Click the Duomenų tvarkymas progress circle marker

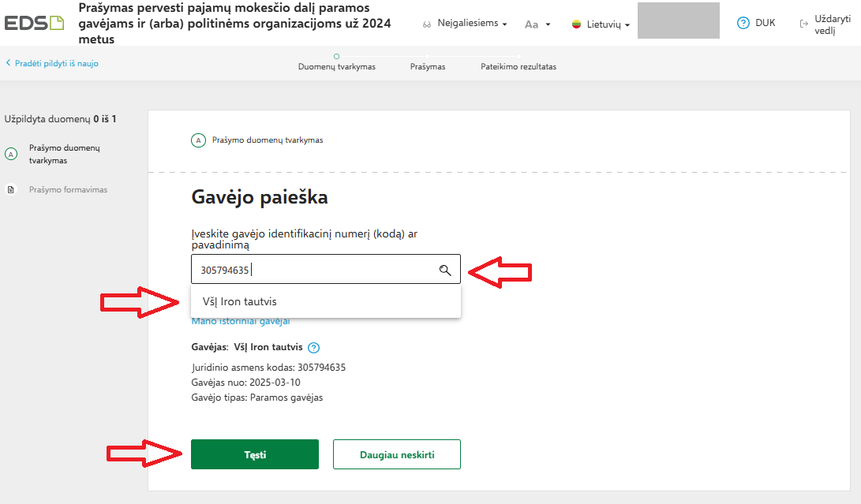337,56
